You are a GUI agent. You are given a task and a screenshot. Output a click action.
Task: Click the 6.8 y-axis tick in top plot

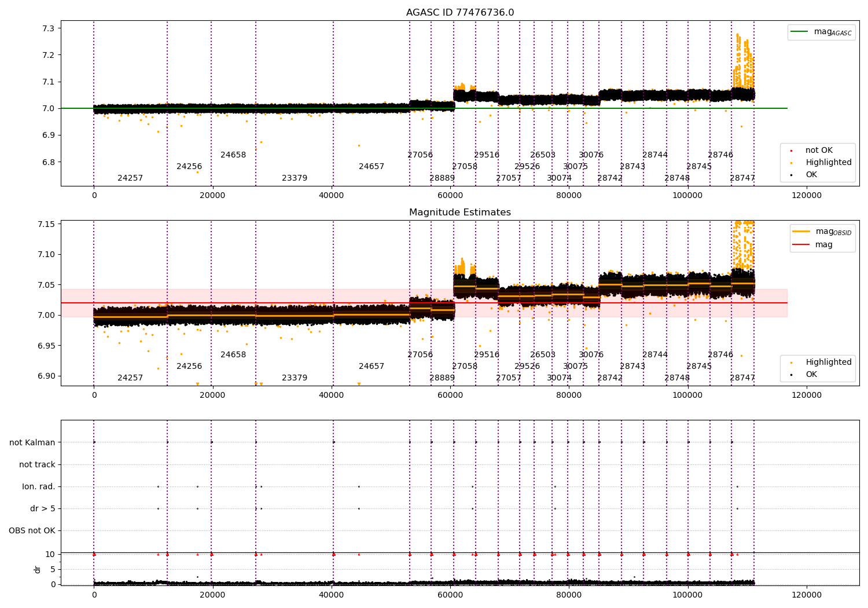49,162
